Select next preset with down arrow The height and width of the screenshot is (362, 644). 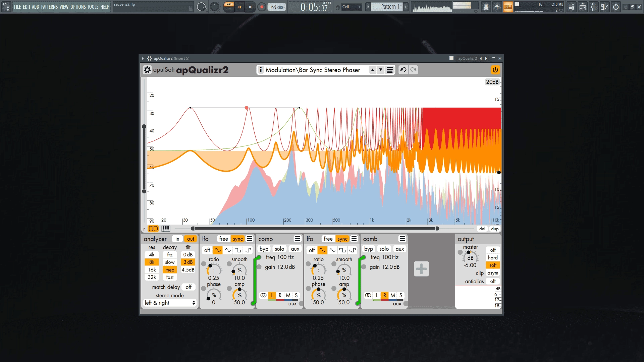point(381,70)
